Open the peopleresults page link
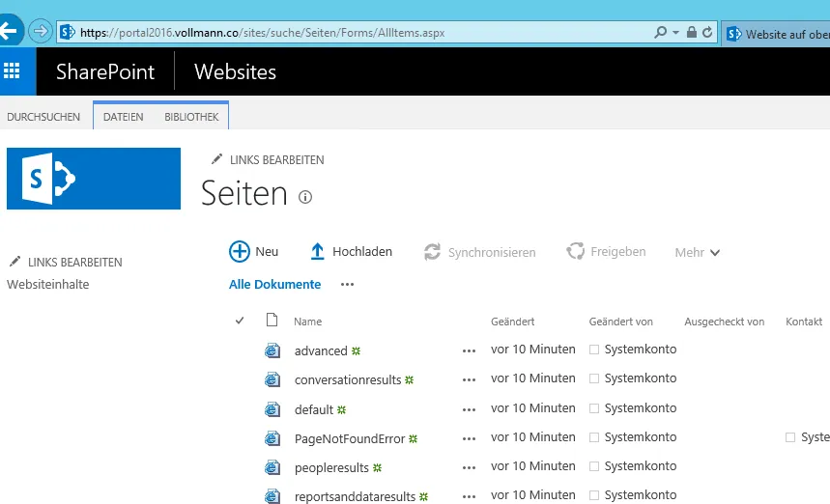Screen dimensions: 830x504 pos(331,467)
